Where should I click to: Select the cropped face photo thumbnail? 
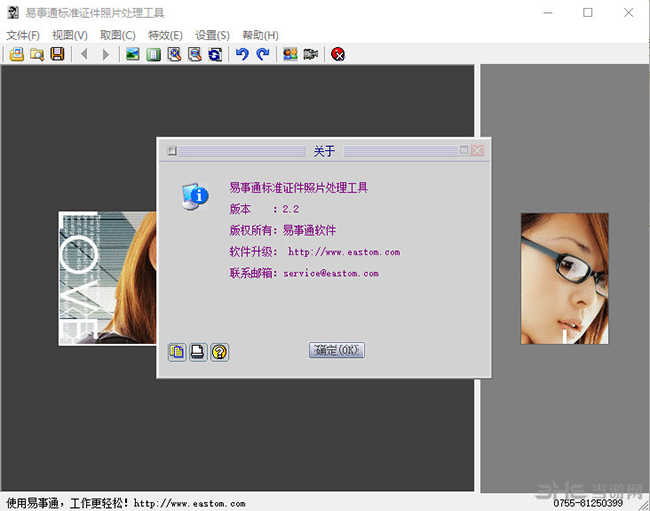pos(565,279)
